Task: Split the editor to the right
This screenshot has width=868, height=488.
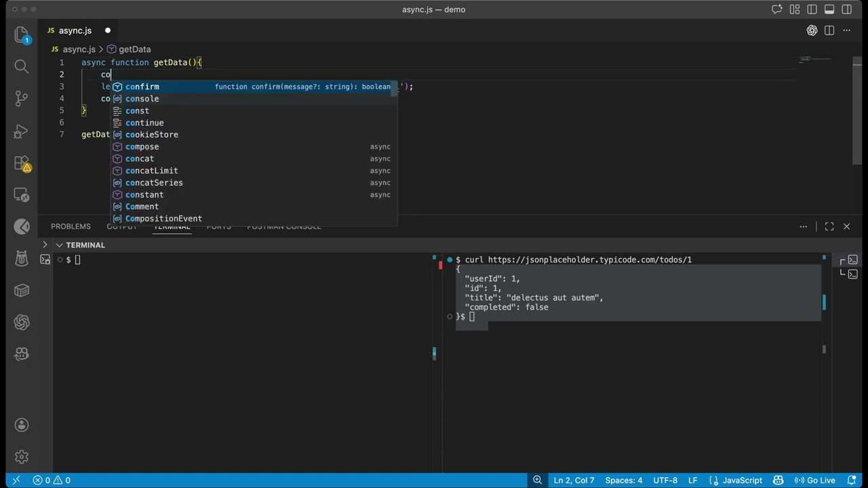Action: click(x=829, y=30)
